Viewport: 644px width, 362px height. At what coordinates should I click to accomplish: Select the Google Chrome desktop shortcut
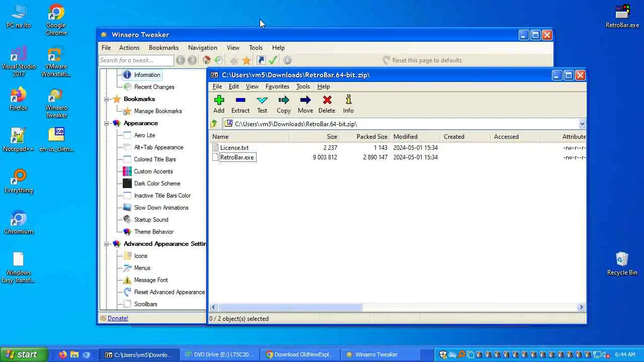point(56,20)
